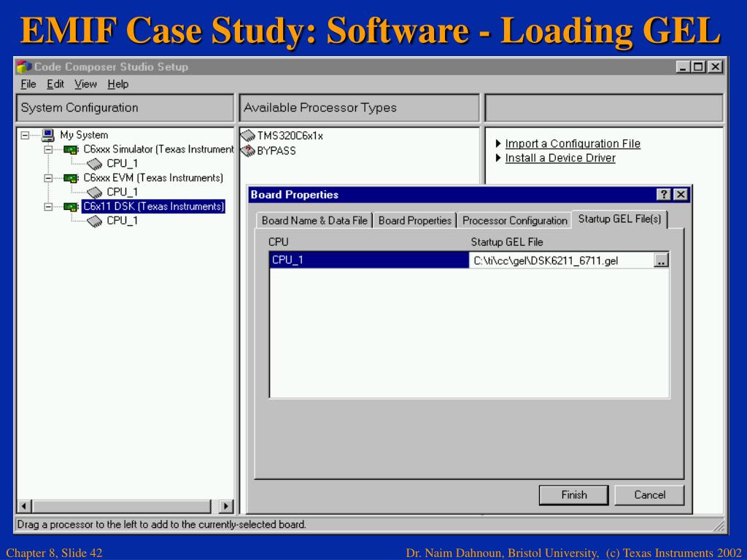747x560 pixels.
Task: Collapse the C6x11 DSK tree node
Action: click(48, 206)
